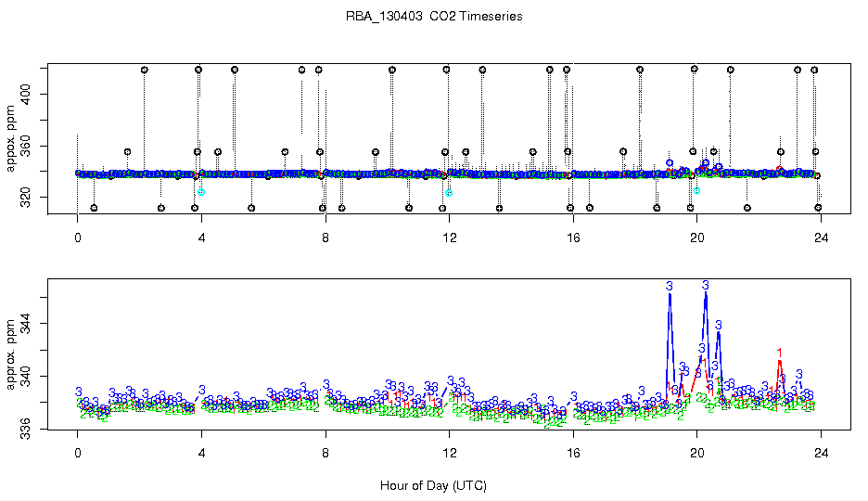868x501 pixels.
Task: Click the 320 tick on upper y-axis
Action: coord(25,198)
